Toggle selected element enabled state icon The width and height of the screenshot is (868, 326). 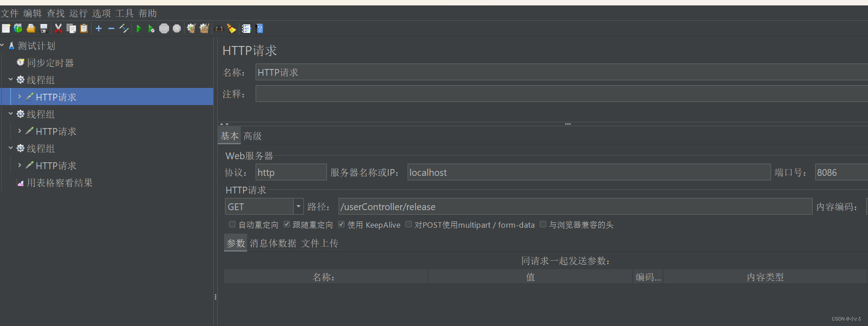coord(124,28)
